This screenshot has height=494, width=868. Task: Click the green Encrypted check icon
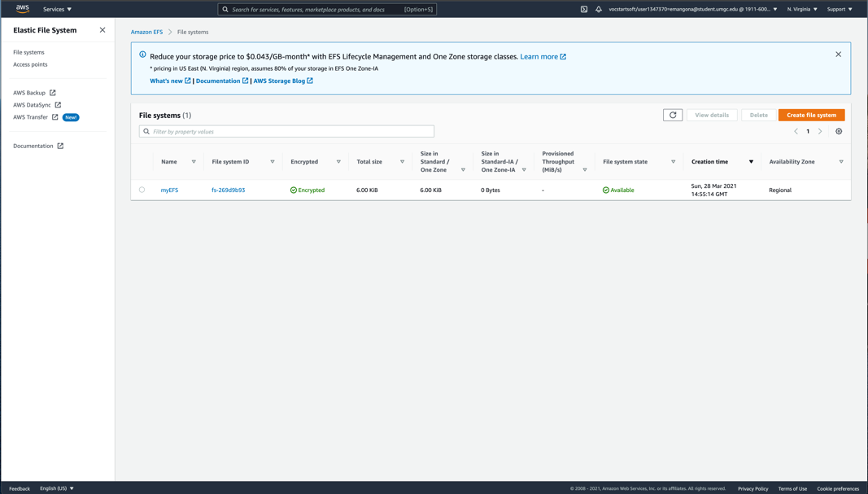pyautogui.click(x=294, y=190)
